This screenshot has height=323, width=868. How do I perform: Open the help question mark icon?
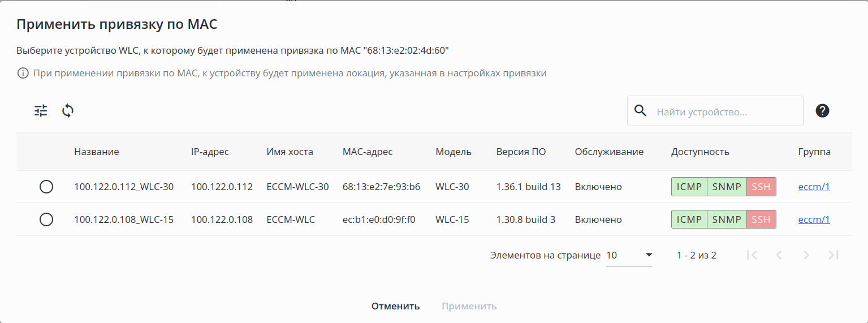click(x=822, y=111)
